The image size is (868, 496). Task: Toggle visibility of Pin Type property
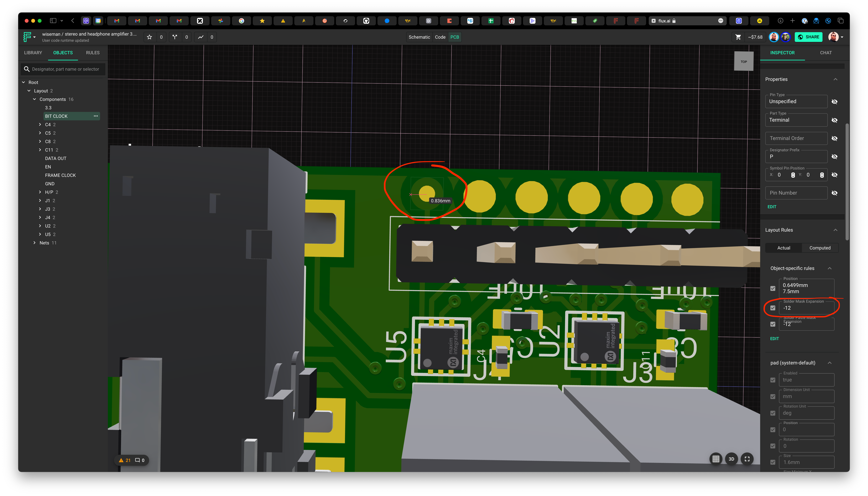click(834, 102)
